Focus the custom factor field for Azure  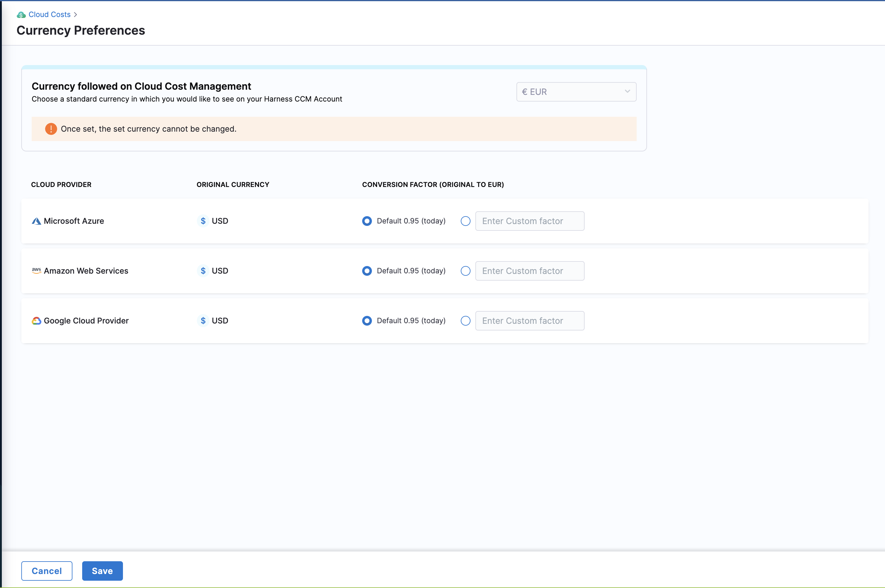point(529,221)
